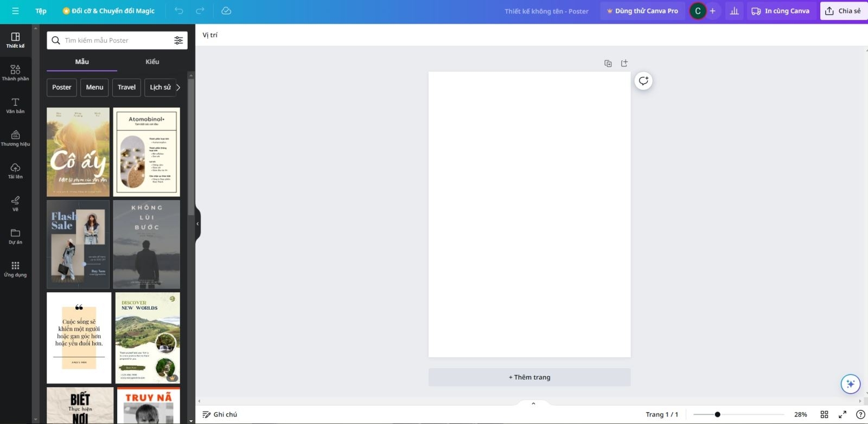The image size is (868, 424).
Task: Click plus icon to add collaborator
Action: [x=712, y=11]
